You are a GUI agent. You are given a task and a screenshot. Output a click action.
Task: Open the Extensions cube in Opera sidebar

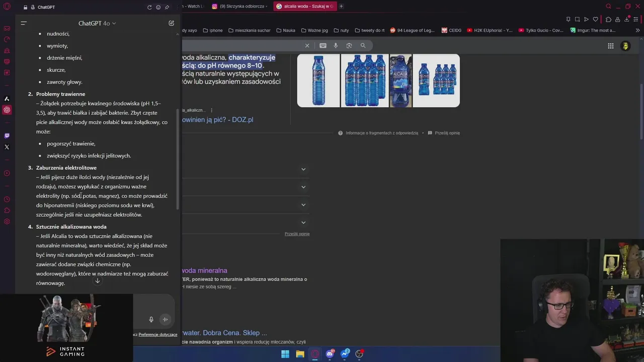click(x=7, y=210)
